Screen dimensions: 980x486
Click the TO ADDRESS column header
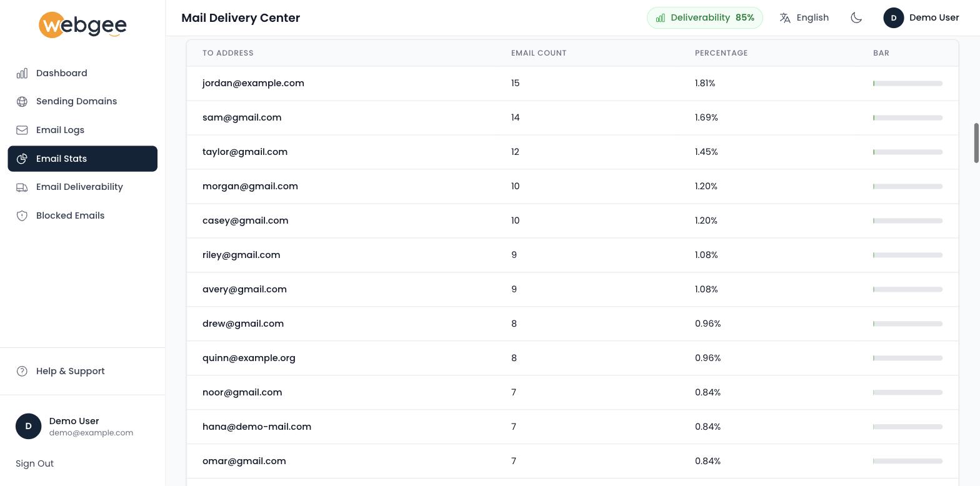point(228,53)
